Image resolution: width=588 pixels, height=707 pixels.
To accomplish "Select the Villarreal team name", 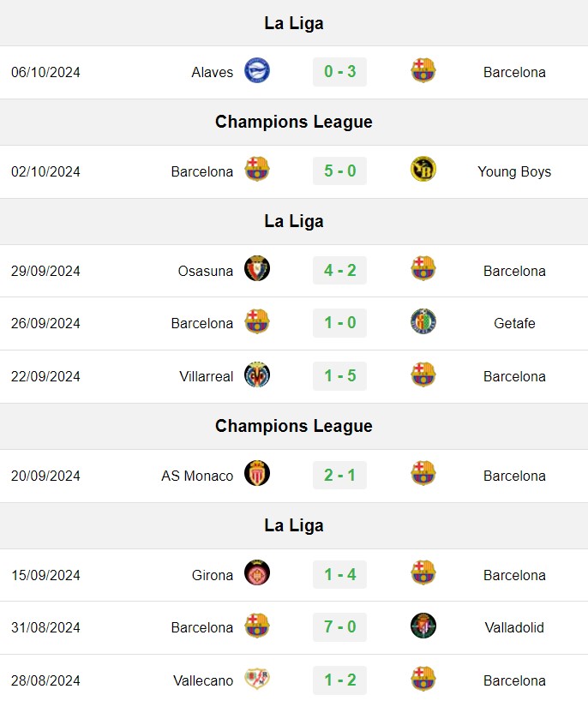I will point(207,376).
